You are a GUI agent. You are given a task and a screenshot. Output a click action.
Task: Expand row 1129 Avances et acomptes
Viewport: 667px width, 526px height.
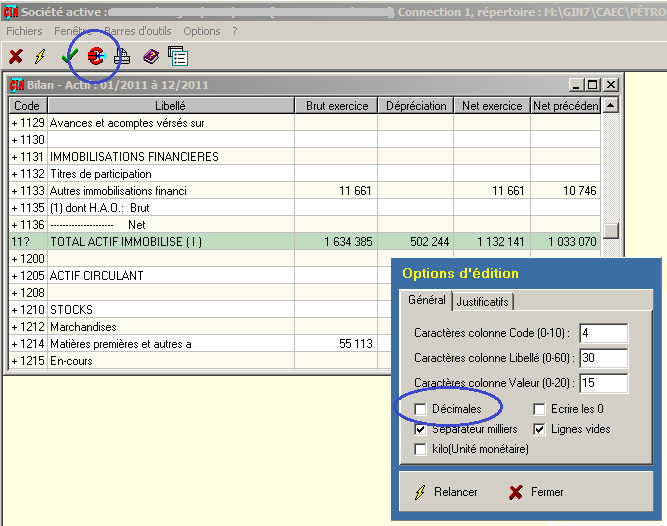coord(14,123)
